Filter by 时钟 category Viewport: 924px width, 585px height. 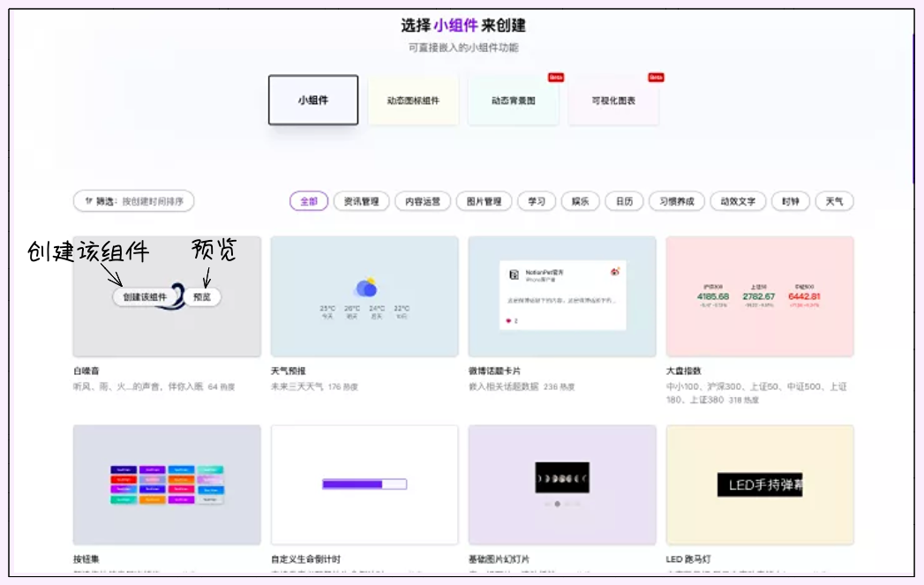[x=790, y=201]
